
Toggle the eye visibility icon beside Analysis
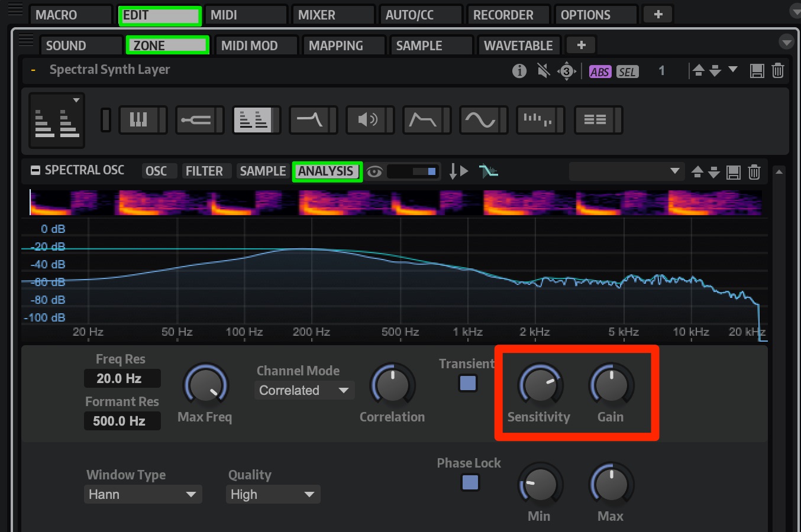tap(374, 172)
